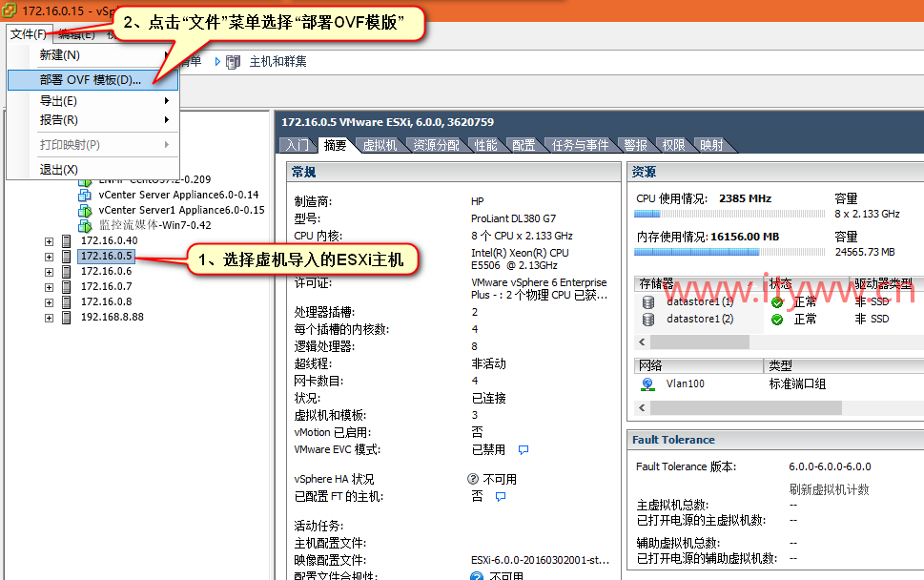The image size is (924, 580).
Task: Click the vSphere Client title bar icon
Action: tap(9, 10)
